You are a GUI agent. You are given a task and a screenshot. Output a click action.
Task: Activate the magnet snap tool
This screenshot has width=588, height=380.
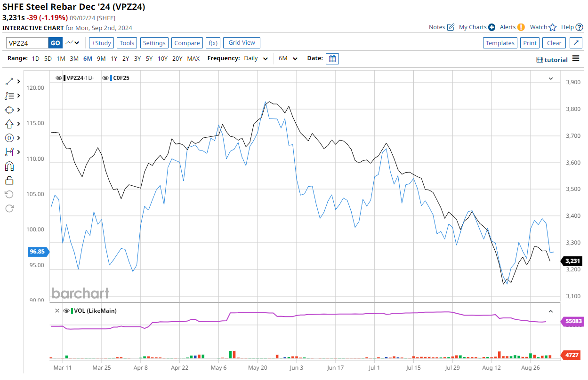click(x=9, y=166)
